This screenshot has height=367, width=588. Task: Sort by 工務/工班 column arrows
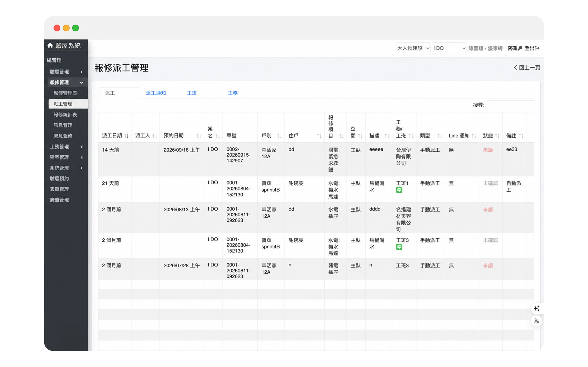tap(411, 136)
